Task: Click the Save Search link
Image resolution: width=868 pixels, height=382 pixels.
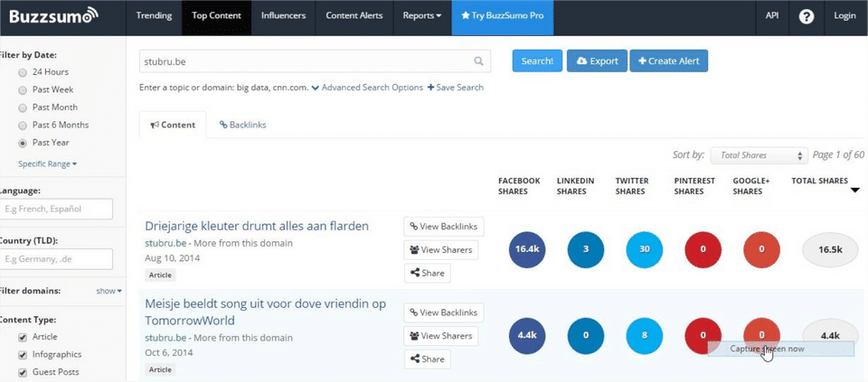Action: click(x=455, y=88)
